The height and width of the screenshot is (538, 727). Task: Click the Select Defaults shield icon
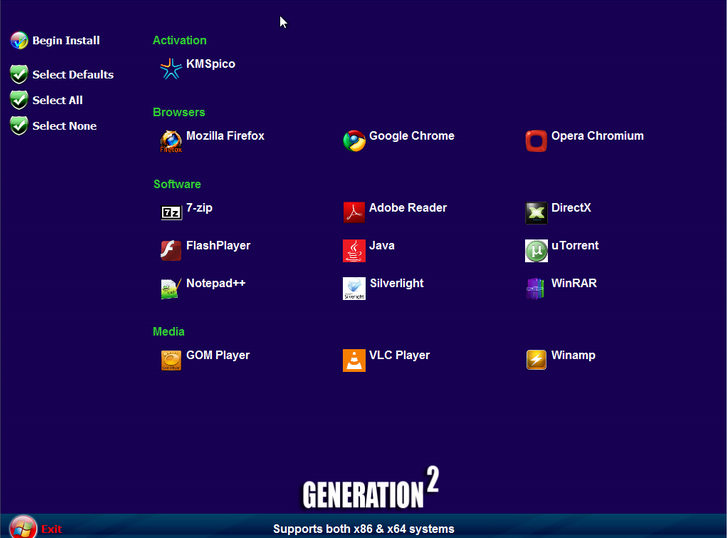tap(19, 74)
